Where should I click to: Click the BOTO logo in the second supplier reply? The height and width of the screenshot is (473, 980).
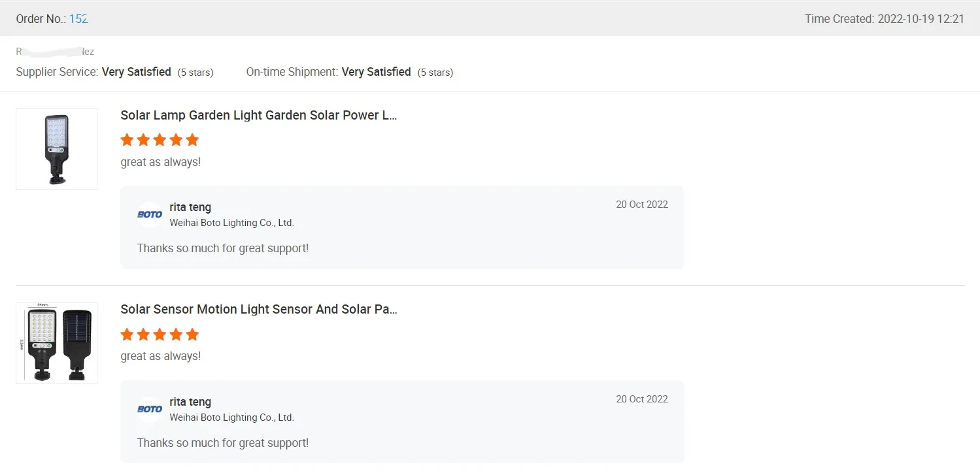coord(150,409)
